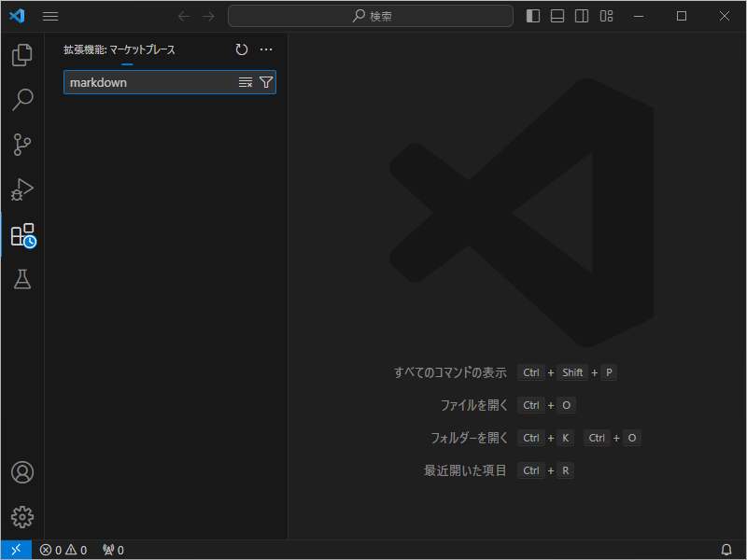This screenshot has width=747, height=560.
Task: Select the Run and Debug icon
Action: [x=21, y=189]
